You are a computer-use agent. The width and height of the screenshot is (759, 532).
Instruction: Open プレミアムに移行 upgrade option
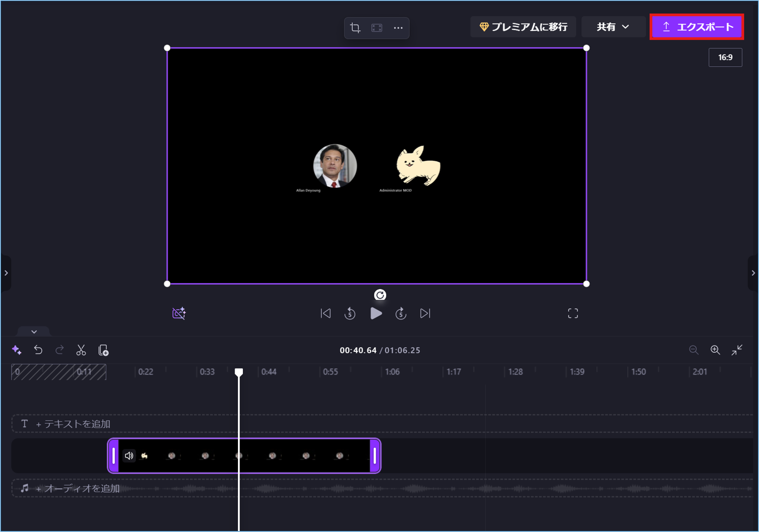[523, 27]
